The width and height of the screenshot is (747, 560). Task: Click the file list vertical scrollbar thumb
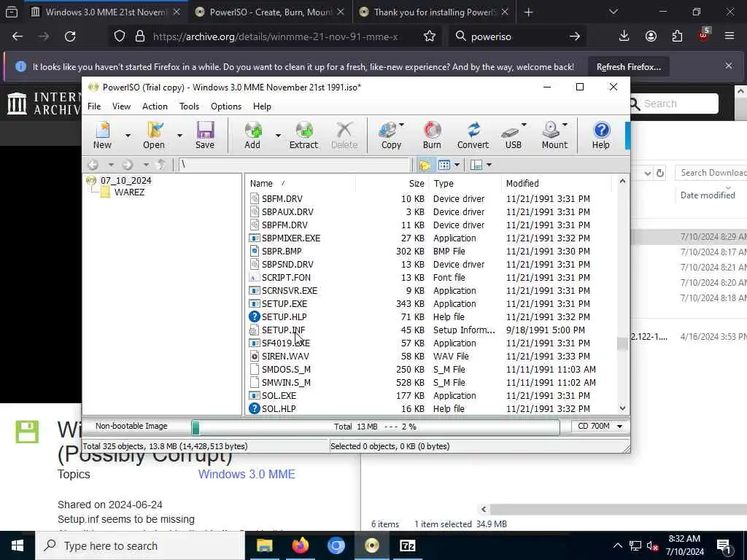(622, 344)
